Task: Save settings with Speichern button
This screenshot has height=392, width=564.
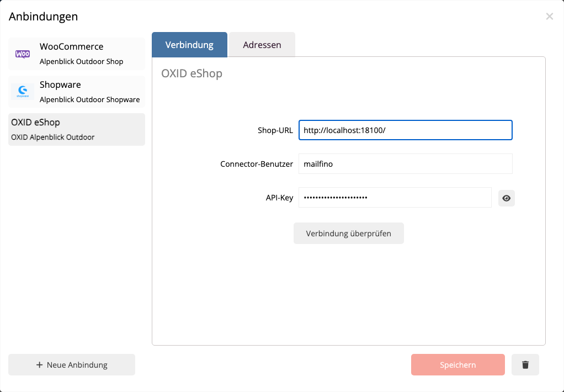Action: 458,364
